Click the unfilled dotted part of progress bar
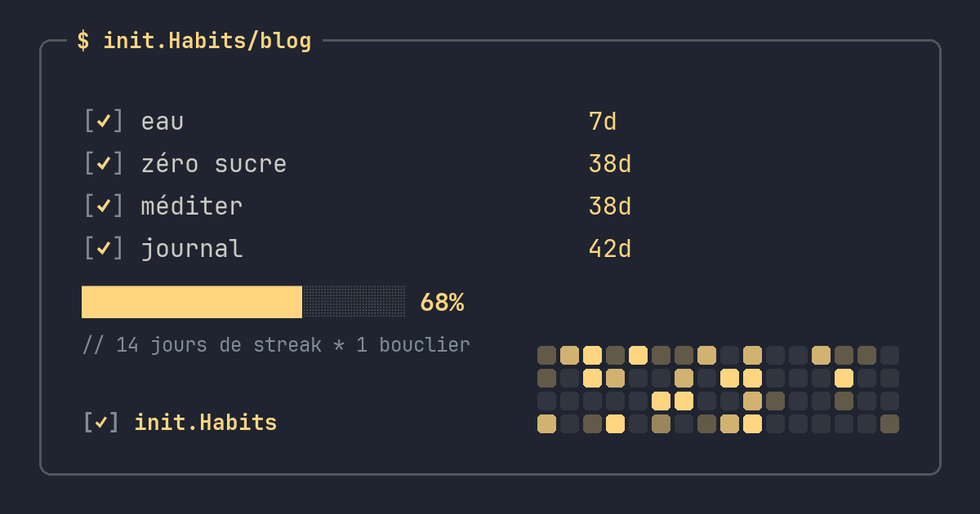 pyautogui.click(x=354, y=302)
